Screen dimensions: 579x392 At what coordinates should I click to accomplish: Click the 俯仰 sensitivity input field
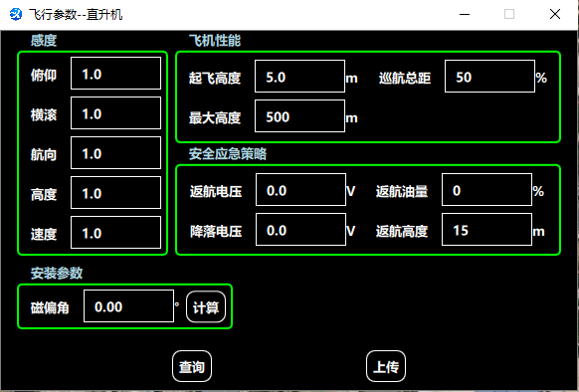(x=115, y=74)
